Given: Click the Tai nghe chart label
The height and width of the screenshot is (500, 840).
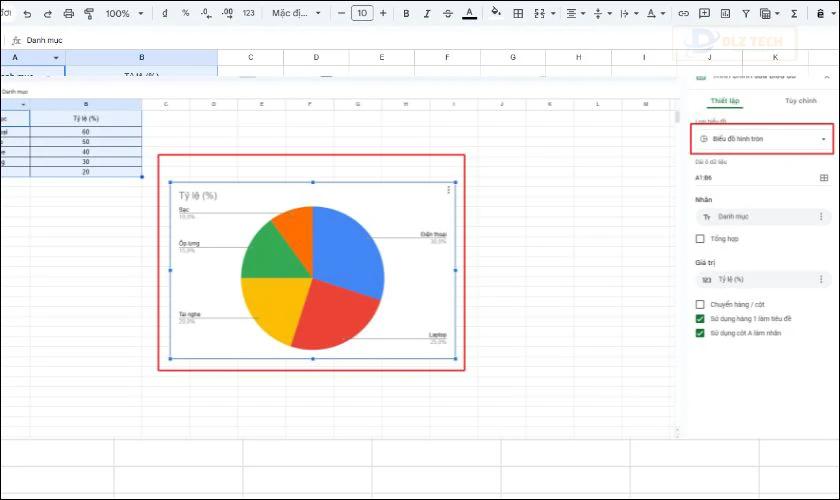Looking at the screenshot, I should 189,315.
